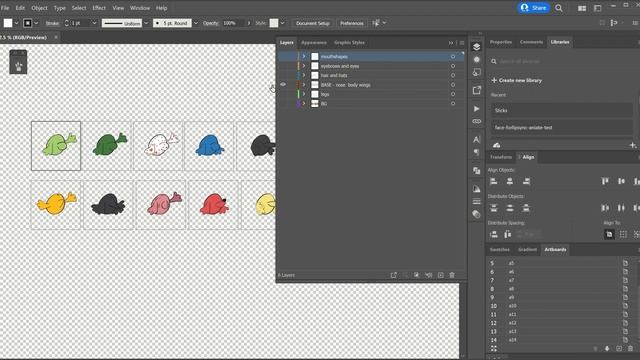Open the Actions play-arrow dock icon
The image size is (640, 360).
click(476, 109)
